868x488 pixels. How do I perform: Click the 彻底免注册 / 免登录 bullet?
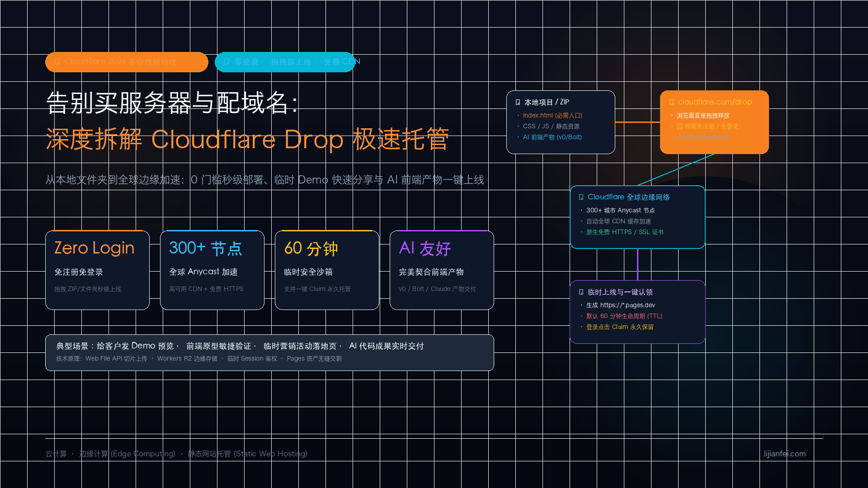click(708, 127)
